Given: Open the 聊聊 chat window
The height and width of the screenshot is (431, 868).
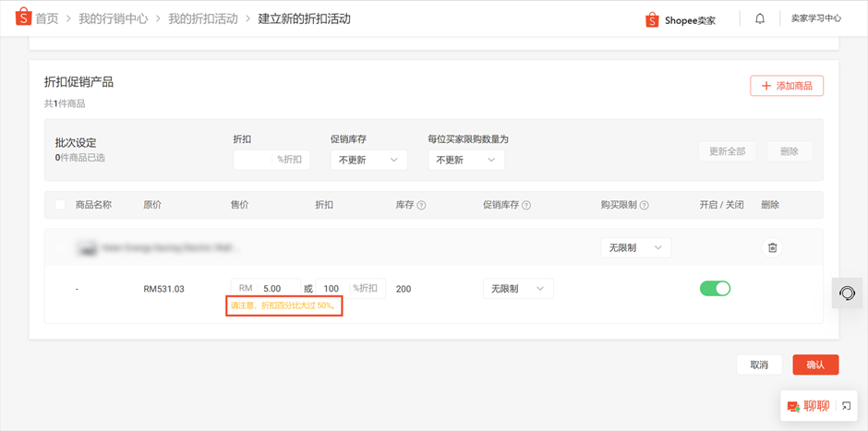Looking at the screenshot, I should click(x=809, y=406).
